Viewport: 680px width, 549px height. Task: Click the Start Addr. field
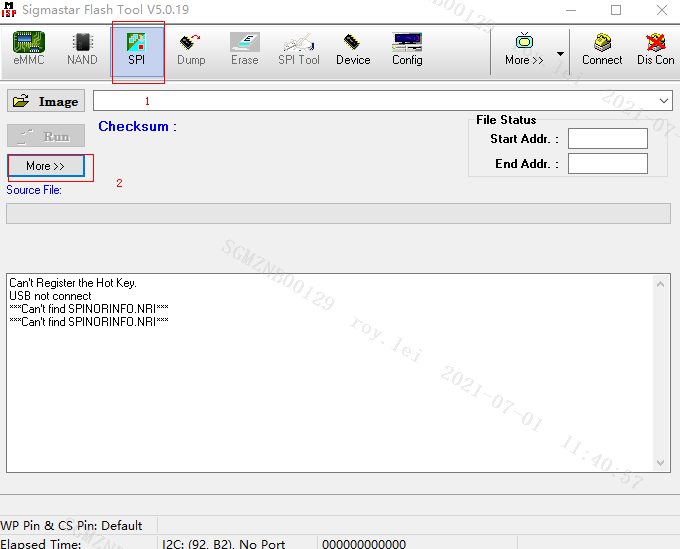pos(608,139)
